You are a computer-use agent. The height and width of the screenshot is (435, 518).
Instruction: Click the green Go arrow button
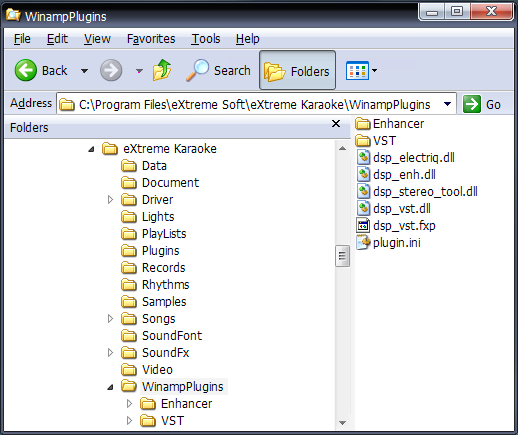coord(472,104)
